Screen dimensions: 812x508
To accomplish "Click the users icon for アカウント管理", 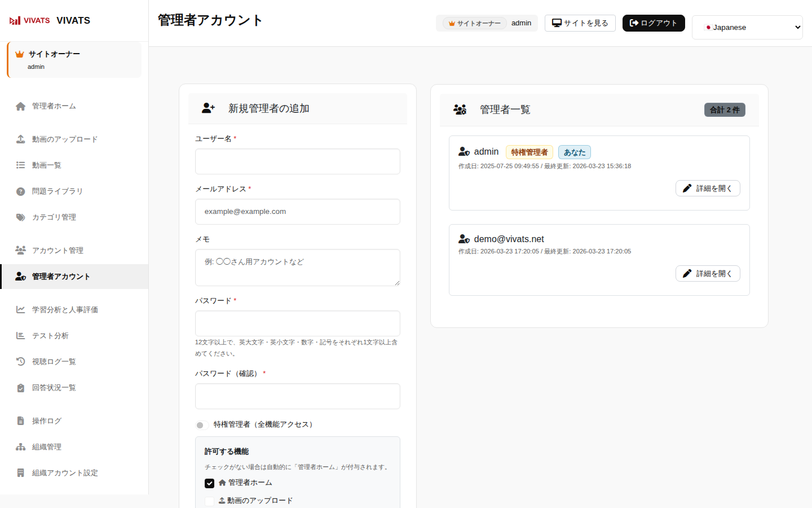I will pos(21,250).
